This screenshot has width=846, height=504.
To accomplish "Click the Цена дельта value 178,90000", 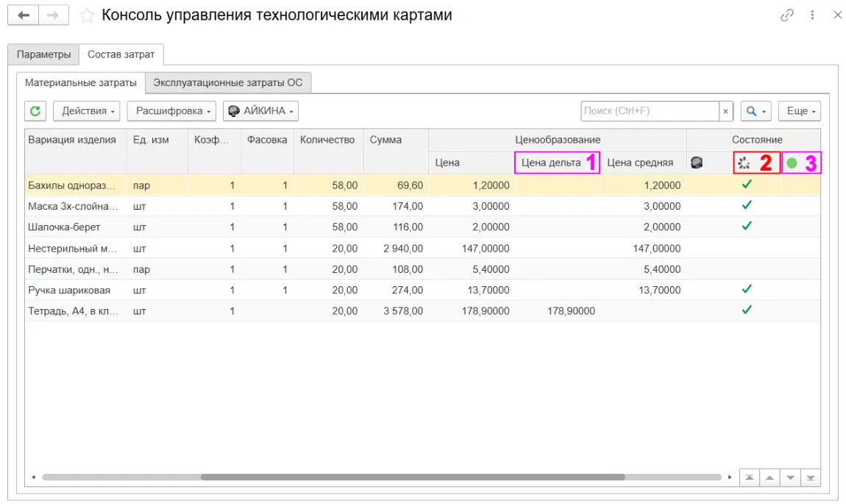I will click(571, 311).
